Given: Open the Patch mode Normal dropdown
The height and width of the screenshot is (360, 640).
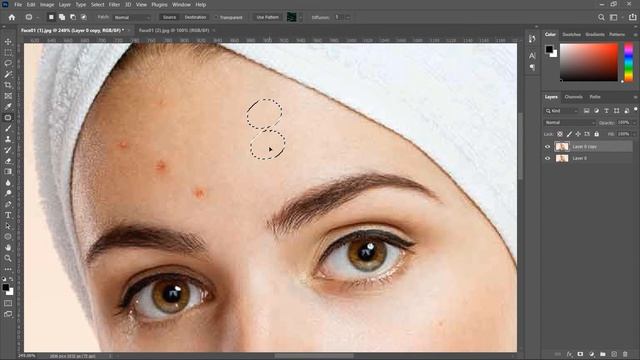Looking at the screenshot, I should (x=132, y=18).
